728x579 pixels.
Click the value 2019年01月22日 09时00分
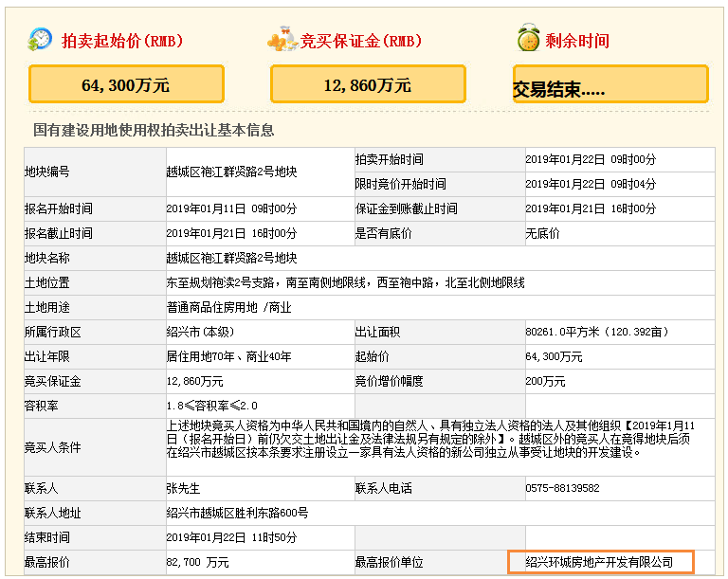tap(591, 159)
